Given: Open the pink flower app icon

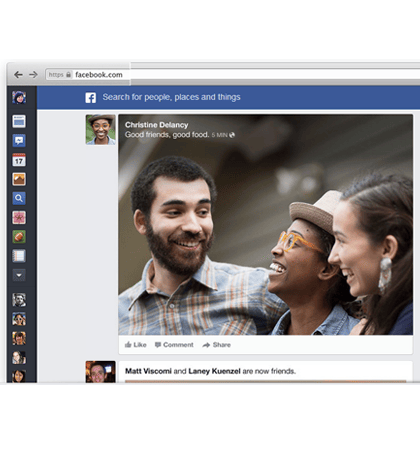Looking at the screenshot, I should [19, 218].
